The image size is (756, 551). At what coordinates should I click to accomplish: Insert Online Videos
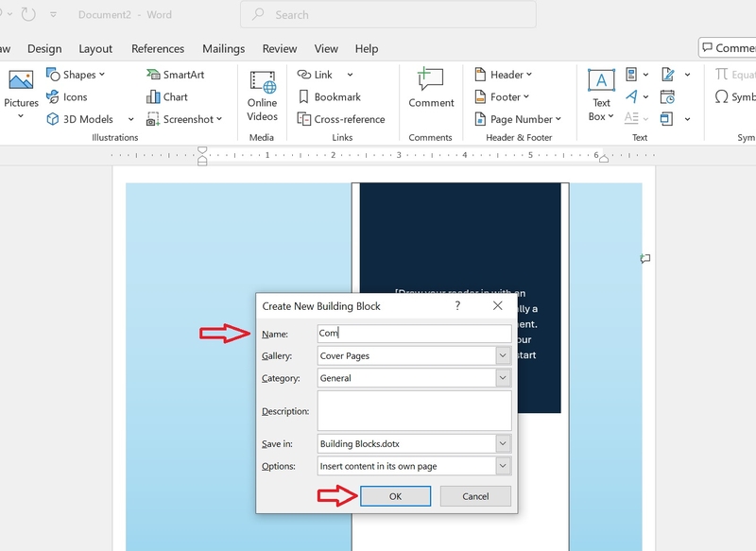tap(263, 96)
